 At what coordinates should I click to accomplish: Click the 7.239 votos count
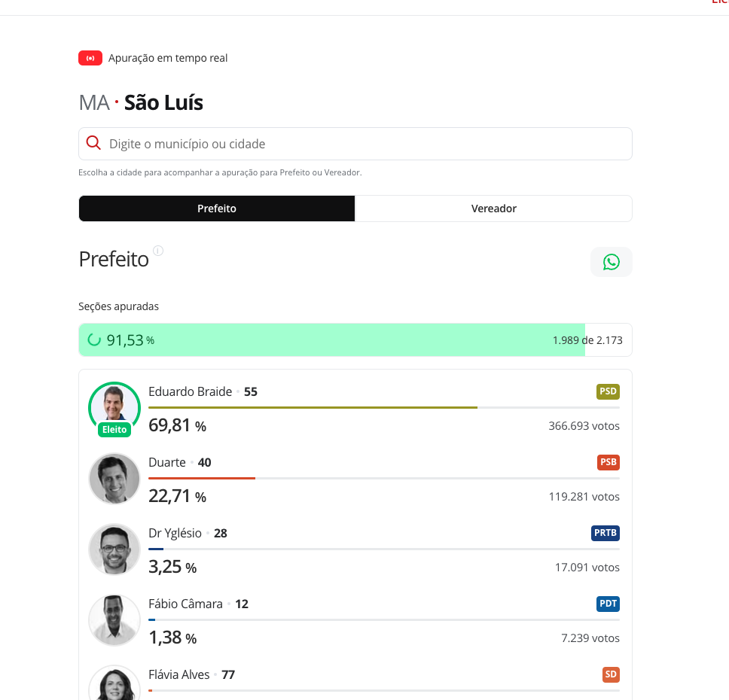[590, 638]
